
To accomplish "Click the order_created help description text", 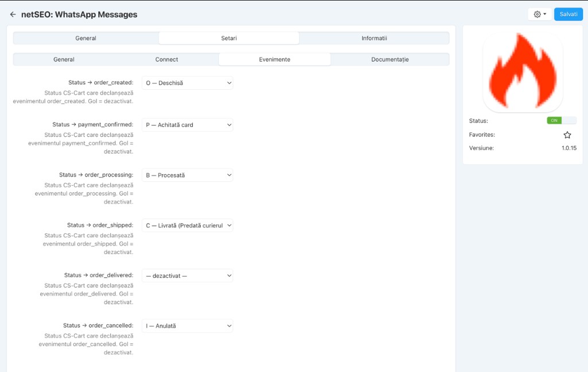I will [73, 97].
